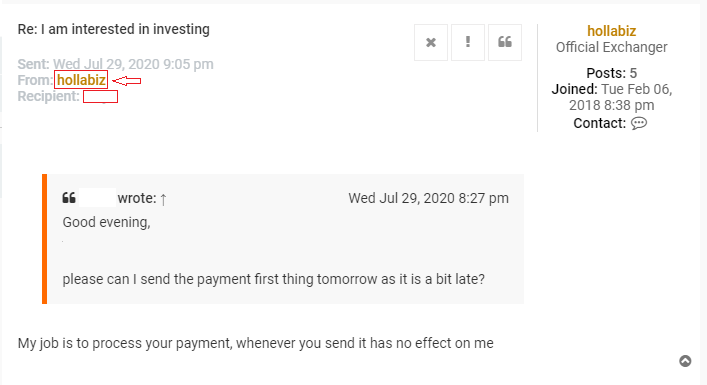Open the hollabiz sender link in From field
707x385 pixels.
coord(81,80)
